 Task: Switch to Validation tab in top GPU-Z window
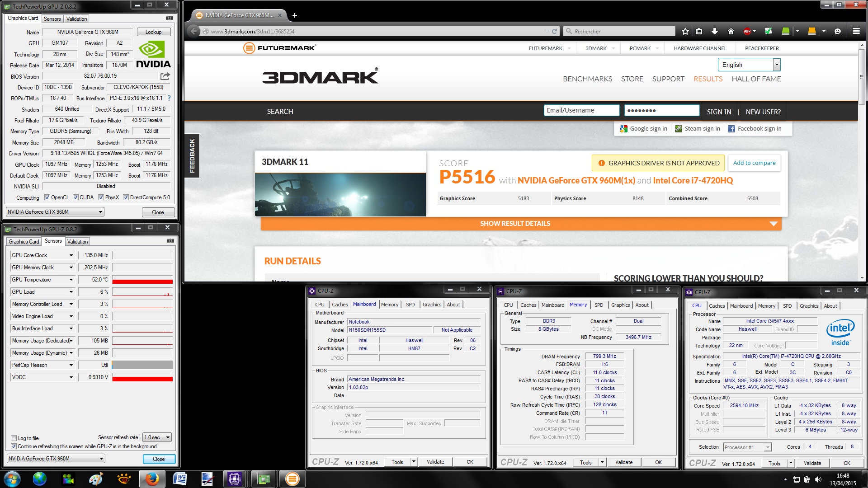pyautogui.click(x=76, y=19)
